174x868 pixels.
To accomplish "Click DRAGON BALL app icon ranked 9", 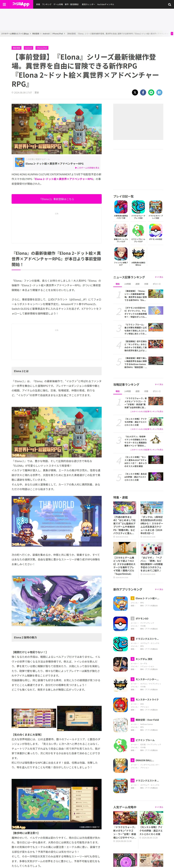I will point(120,765).
